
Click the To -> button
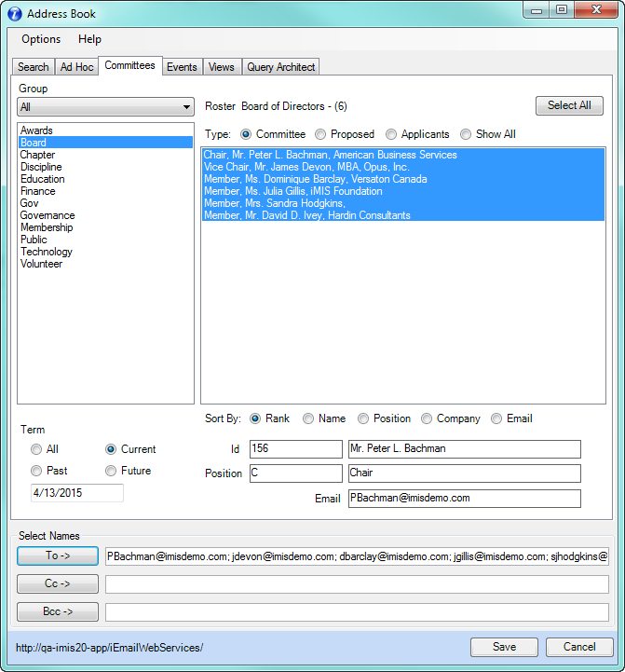[58, 555]
